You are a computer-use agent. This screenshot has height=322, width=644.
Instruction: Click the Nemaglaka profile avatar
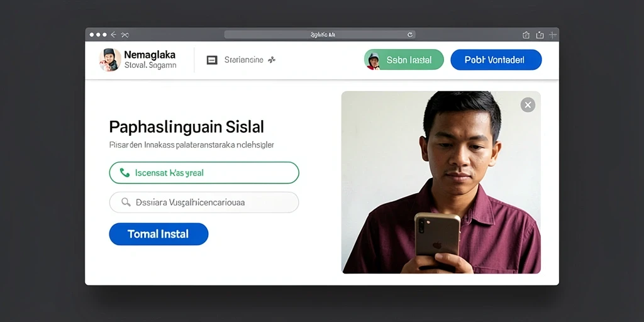110,60
